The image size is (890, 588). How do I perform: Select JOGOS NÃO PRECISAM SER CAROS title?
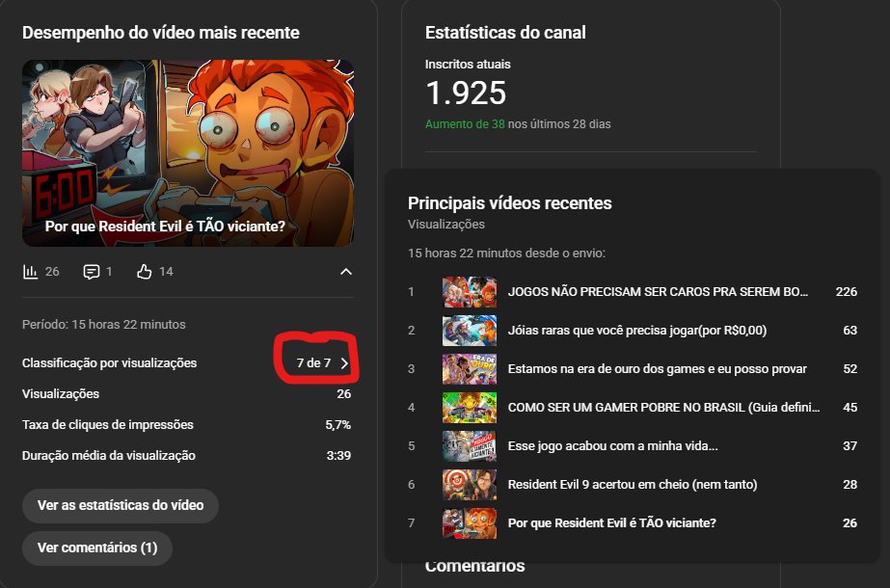pyautogui.click(x=658, y=292)
